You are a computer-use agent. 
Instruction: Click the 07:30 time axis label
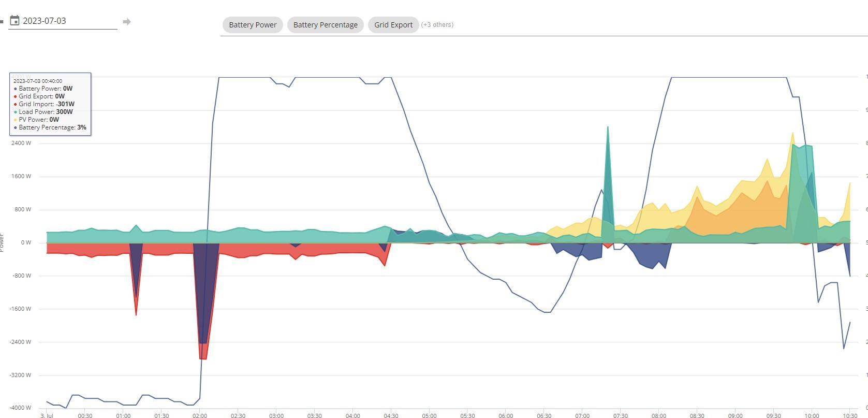coord(621,415)
